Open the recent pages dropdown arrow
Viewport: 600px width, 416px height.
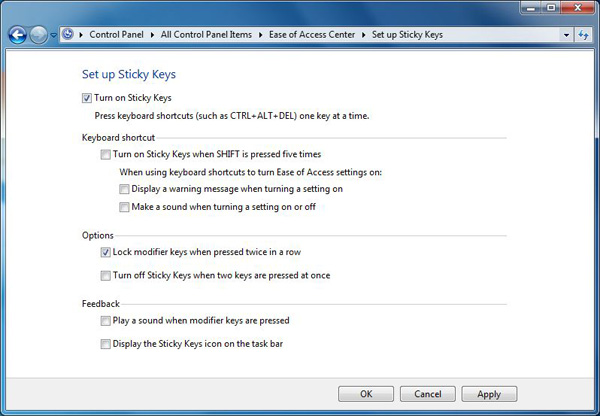click(x=54, y=35)
